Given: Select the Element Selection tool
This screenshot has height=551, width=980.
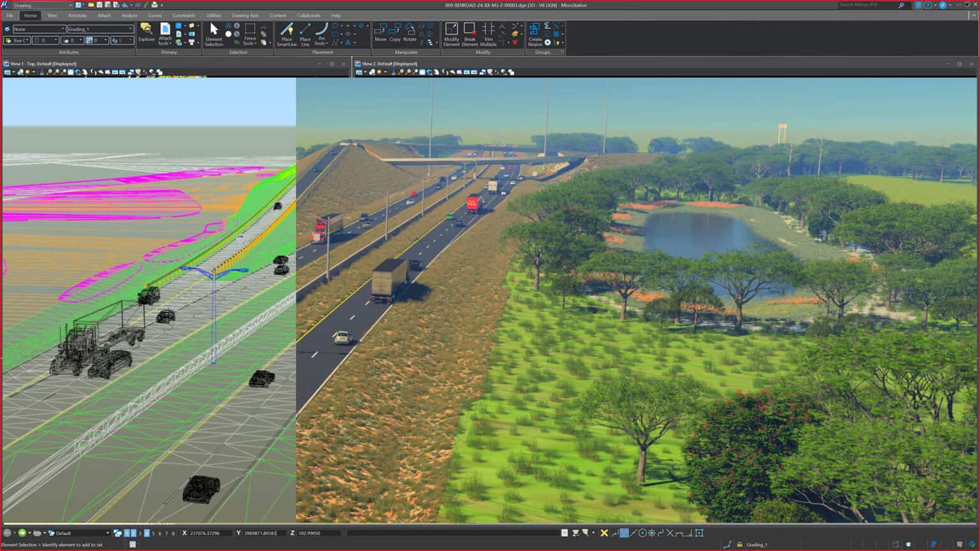Looking at the screenshot, I should click(x=214, y=30).
